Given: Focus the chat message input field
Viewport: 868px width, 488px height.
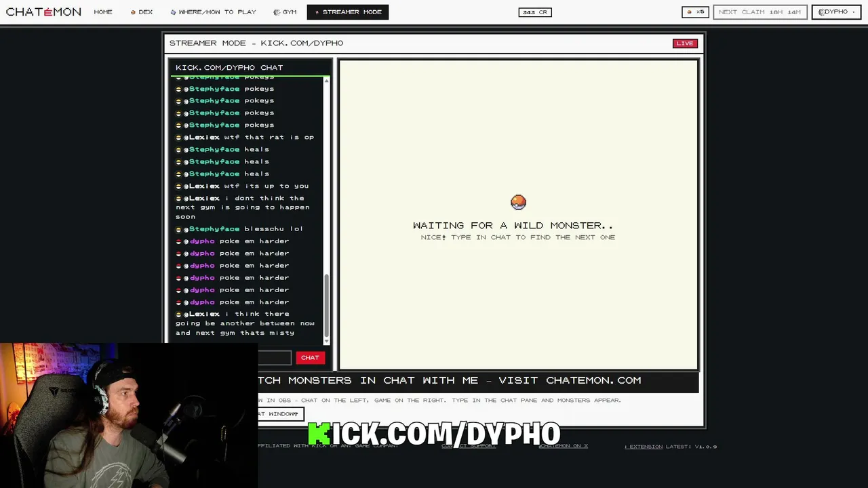Looking at the screenshot, I should click(274, 357).
